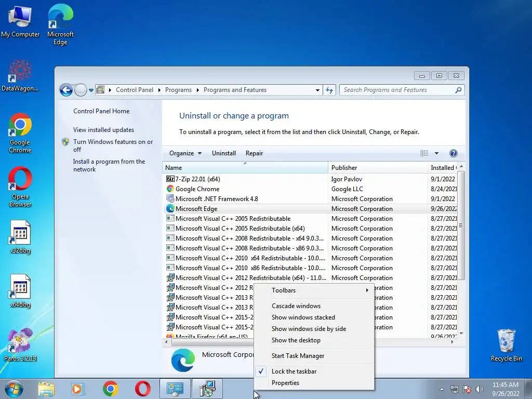The image size is (532, 399).
Task: Expand the Toolbars submenu
Action: [314, 290]
